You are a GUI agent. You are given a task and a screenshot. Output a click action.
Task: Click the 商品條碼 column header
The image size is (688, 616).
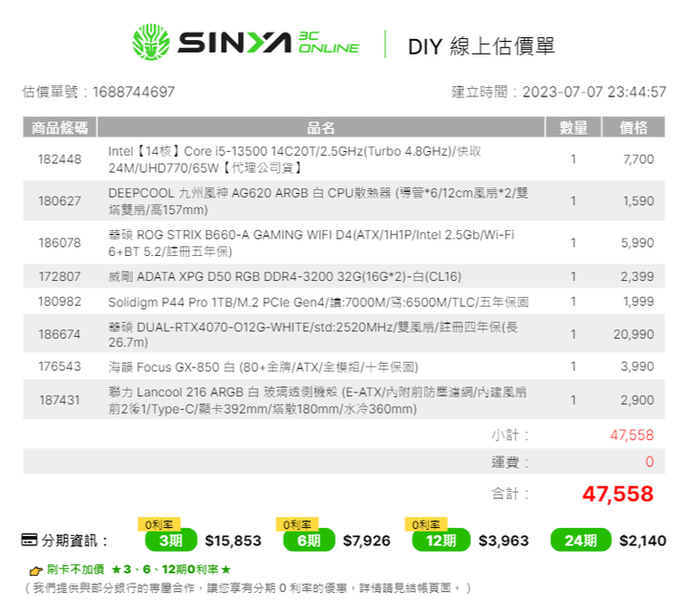(x=59, y=128)
